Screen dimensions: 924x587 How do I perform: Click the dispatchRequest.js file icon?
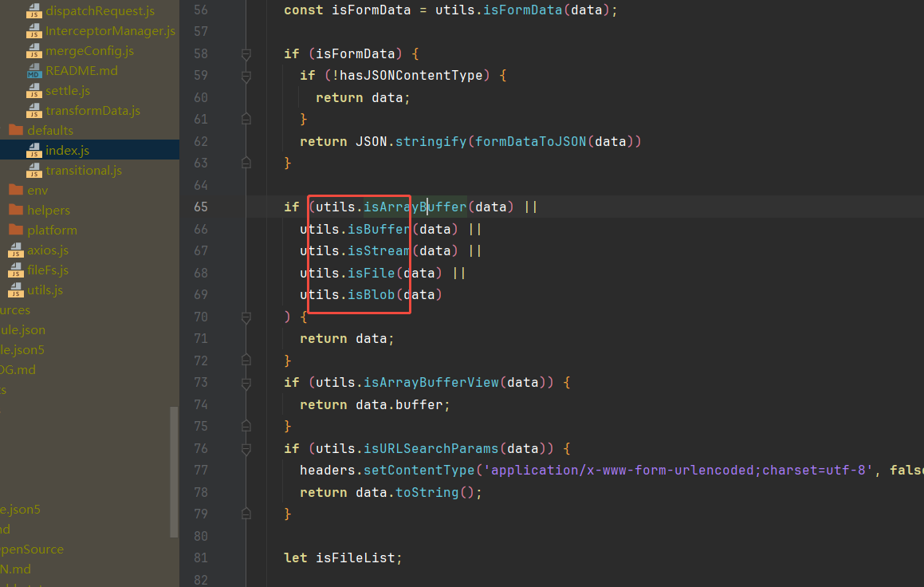click(x=33, y=11)
